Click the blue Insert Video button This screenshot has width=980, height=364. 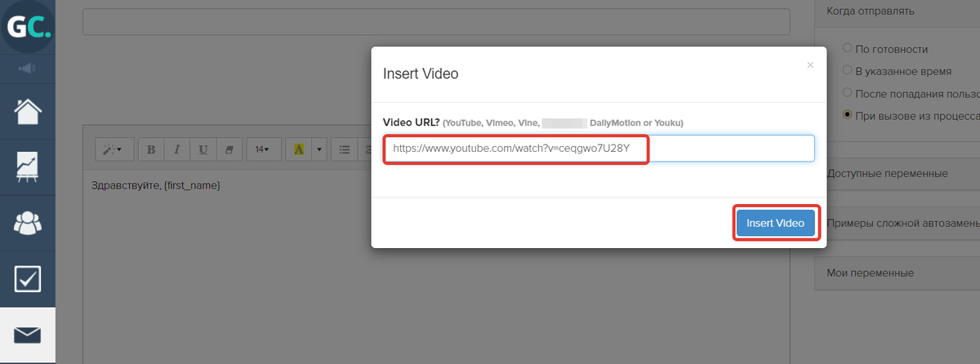[775, 224]
